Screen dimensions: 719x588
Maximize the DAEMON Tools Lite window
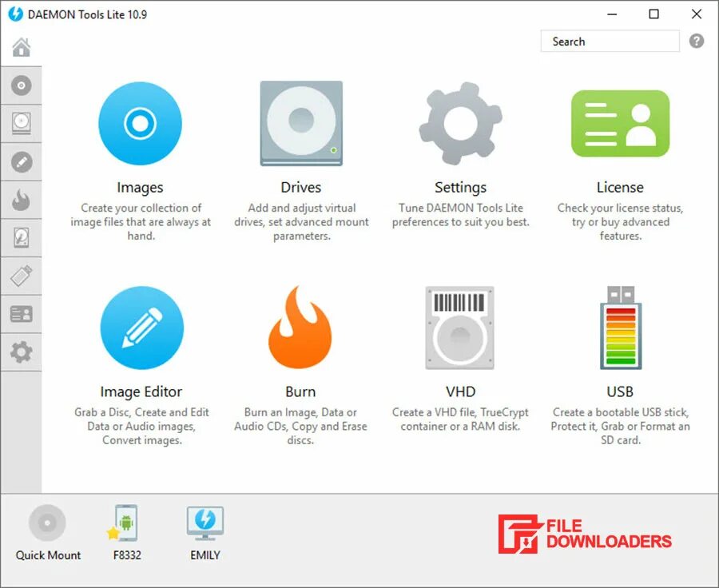pos(653,14)
